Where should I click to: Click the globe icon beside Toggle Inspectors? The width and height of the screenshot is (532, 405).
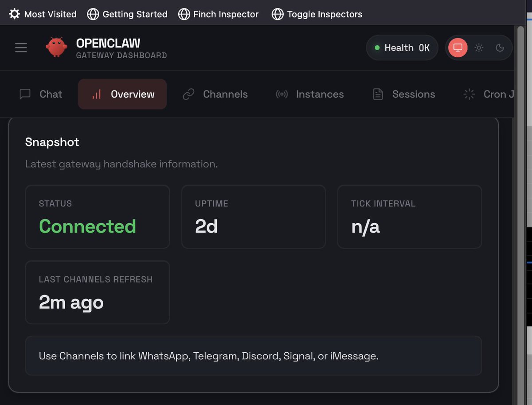coord(278,14)
